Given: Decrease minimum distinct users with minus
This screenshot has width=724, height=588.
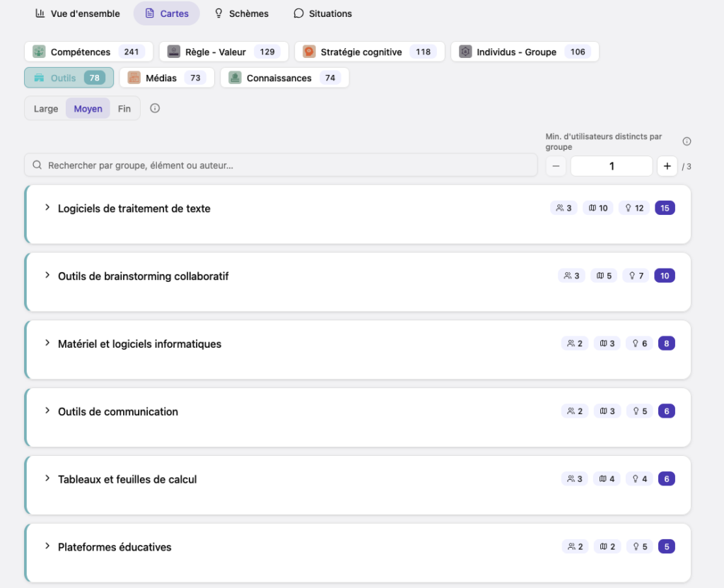Looking at the screenshot, I should [556, 166].
